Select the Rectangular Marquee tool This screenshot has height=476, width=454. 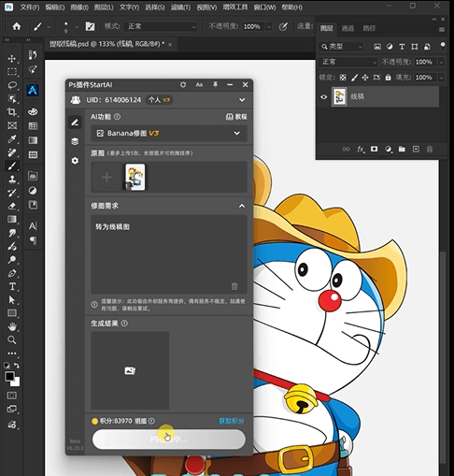click(12, 72)
